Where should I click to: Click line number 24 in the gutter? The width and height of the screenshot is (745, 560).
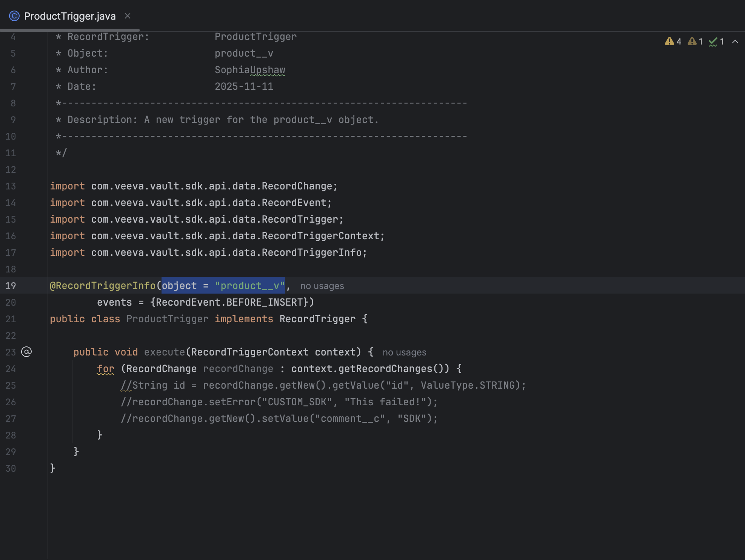pyautogui.click(x=11, y=369)
